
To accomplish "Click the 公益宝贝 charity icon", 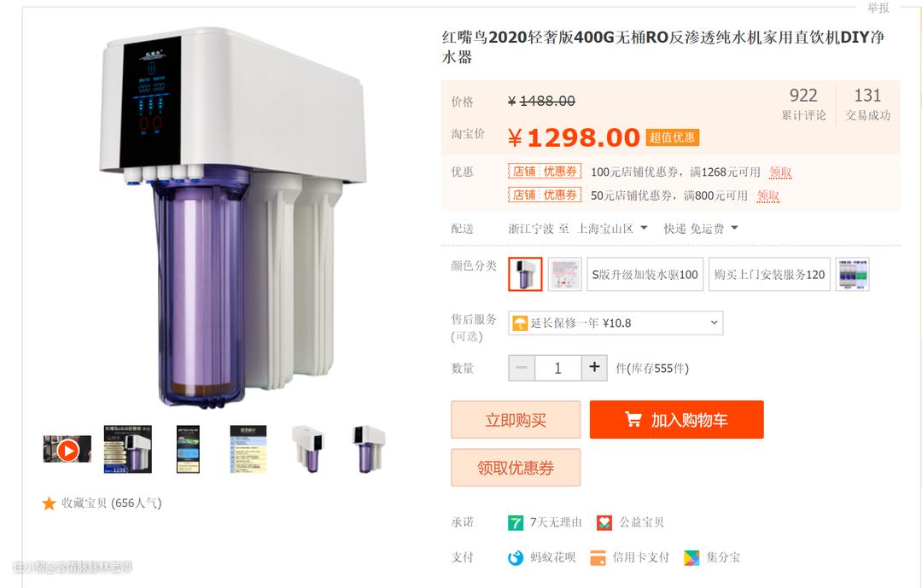I will 604,523.
